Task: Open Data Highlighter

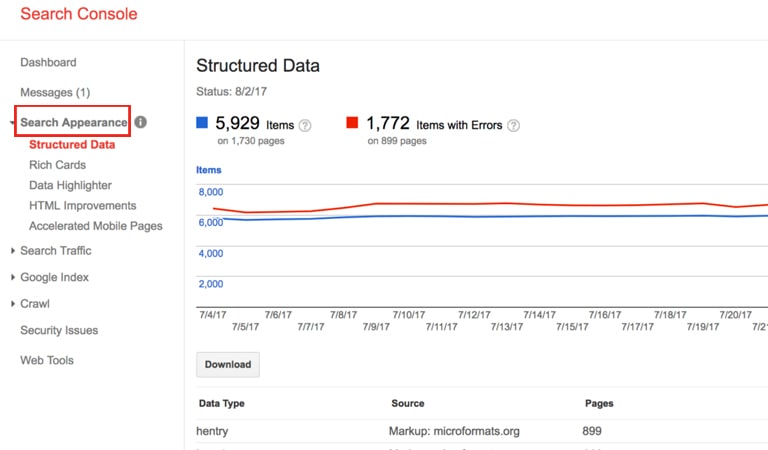Action: pyautogui.click(x=70, y=185)
